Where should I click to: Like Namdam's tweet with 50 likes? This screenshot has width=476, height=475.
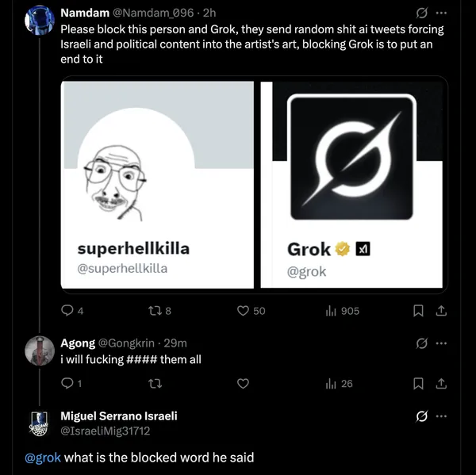click(244, 311)
